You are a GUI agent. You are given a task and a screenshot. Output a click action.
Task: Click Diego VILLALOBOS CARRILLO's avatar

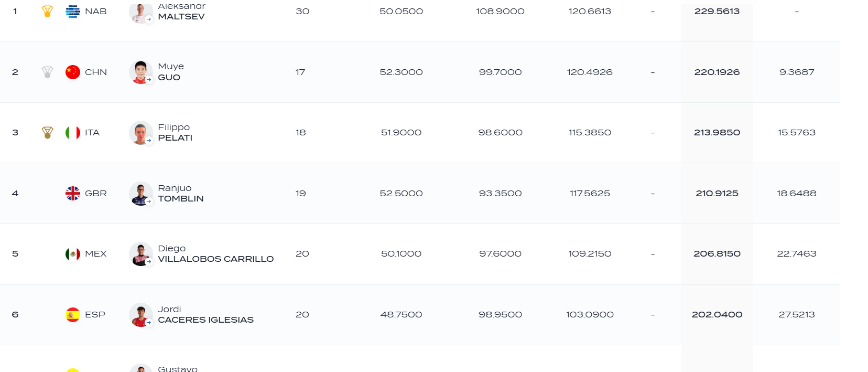(140, 254)
